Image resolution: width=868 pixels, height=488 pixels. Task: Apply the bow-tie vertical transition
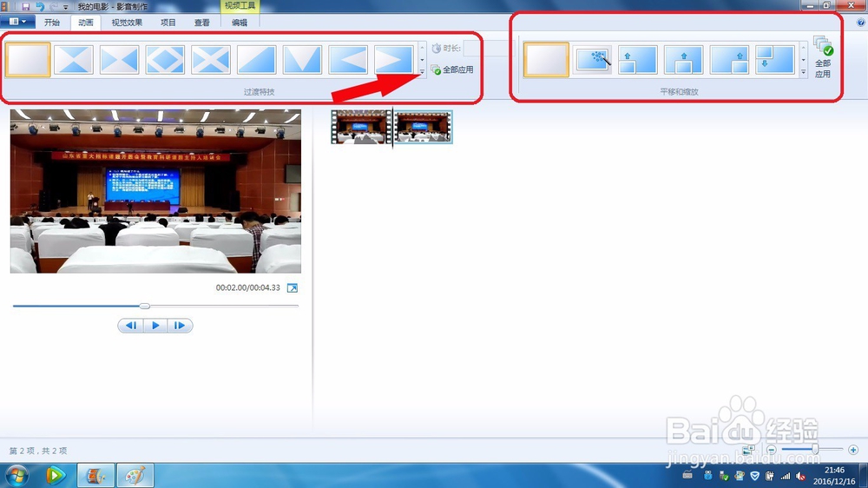pyautogui.click(x=74, y=60)
